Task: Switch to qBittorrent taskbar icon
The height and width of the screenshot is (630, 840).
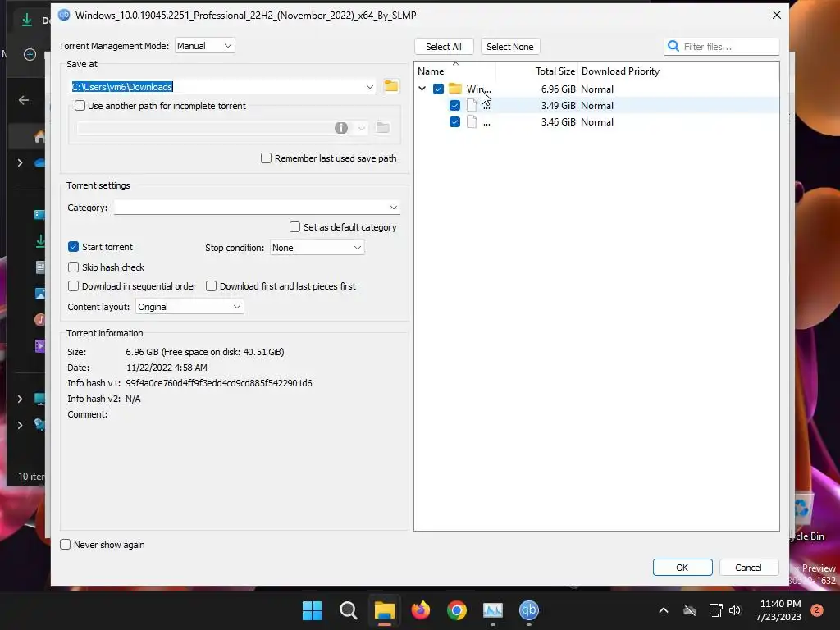Action: (x=529, y=610)
